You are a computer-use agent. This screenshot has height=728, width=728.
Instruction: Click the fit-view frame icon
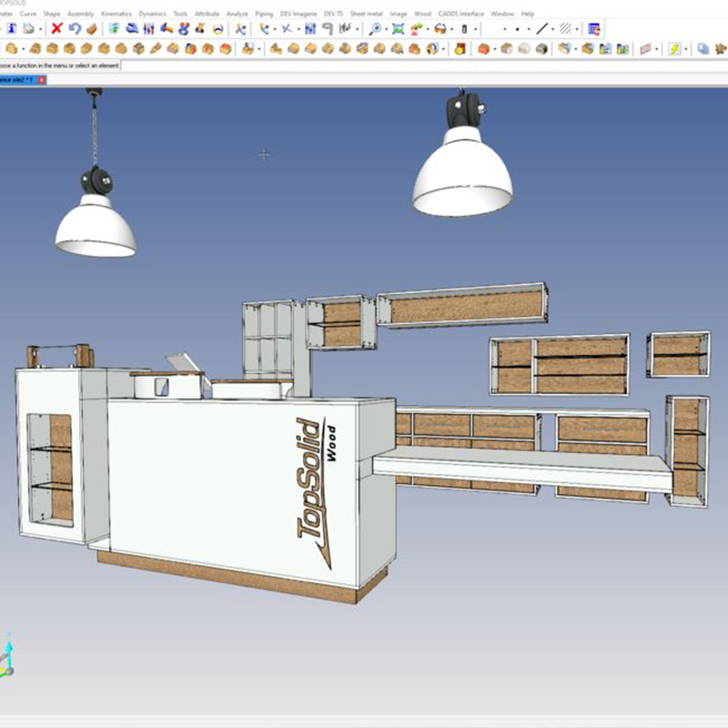(x=398, y=29)
